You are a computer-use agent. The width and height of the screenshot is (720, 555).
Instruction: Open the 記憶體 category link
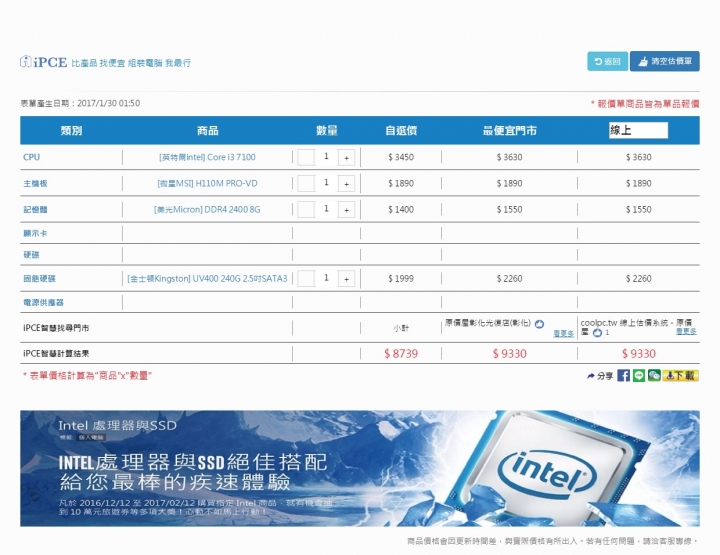click(35, 210)
